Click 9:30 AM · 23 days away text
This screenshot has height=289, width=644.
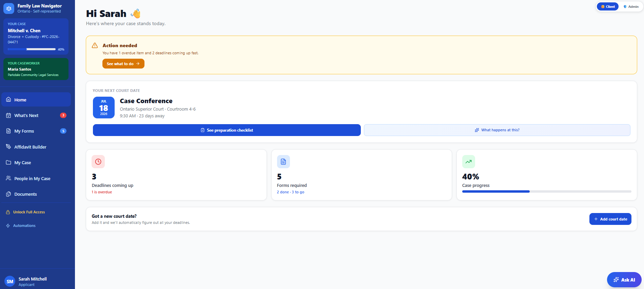point(142,116)
